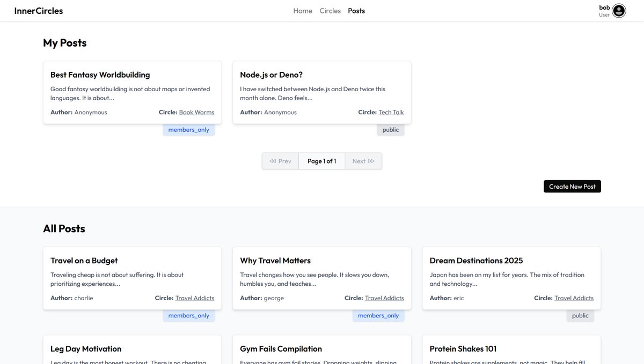Image resolution: width=644 pixels, height=364 pixels.
Task: Click the Next pagination button
Action: tap(363, 161)
